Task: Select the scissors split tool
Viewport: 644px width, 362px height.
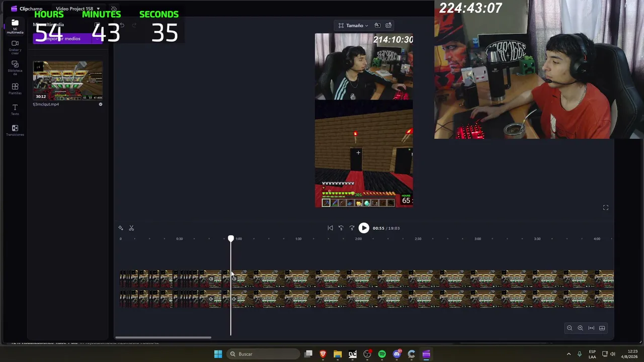Action: (x=131, y=228)
